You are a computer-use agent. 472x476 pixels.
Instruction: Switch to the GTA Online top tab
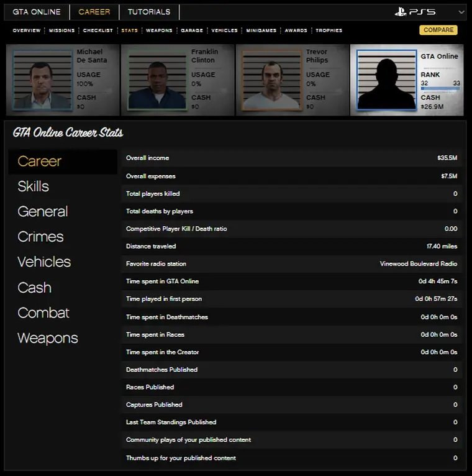[x=37, y=12]
